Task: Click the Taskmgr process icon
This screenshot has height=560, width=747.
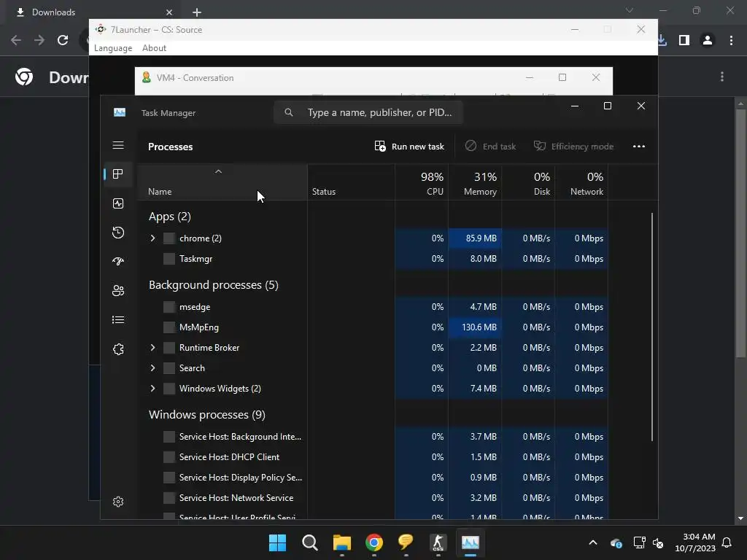Action: pyautogui.click(x=169, y=259)
